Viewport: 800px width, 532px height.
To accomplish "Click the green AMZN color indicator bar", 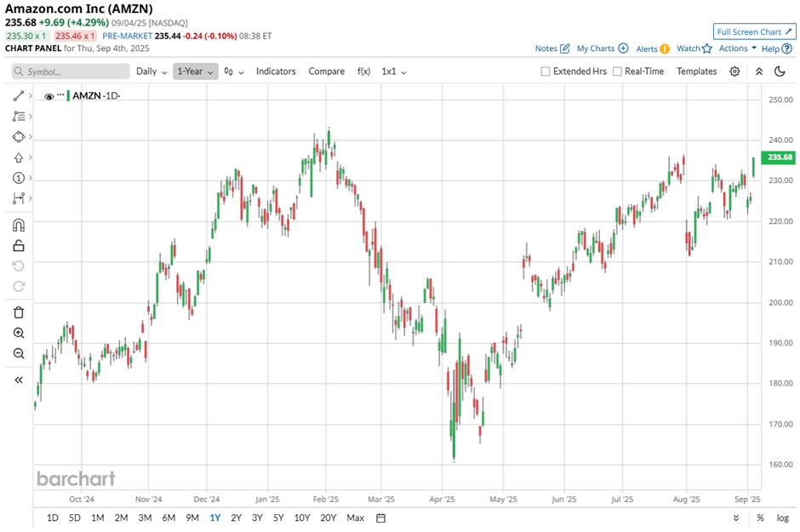I will pyautogui.click(x=68, y=95).
